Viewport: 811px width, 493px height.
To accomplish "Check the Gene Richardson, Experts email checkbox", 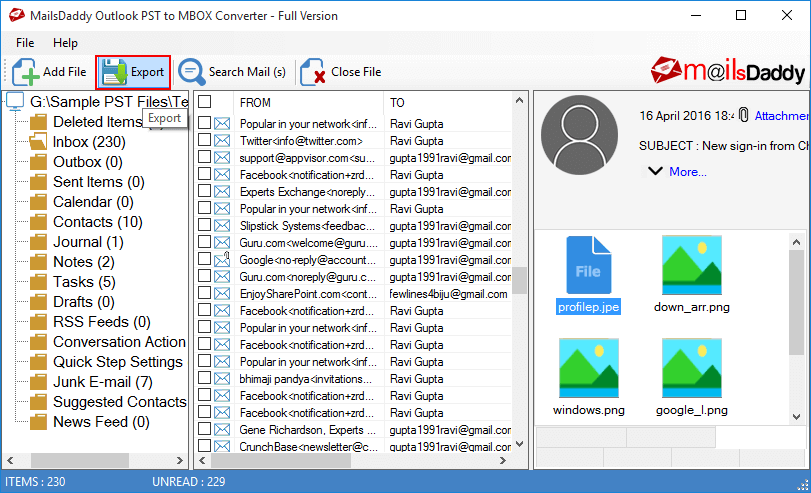I will tap(204, 429).
